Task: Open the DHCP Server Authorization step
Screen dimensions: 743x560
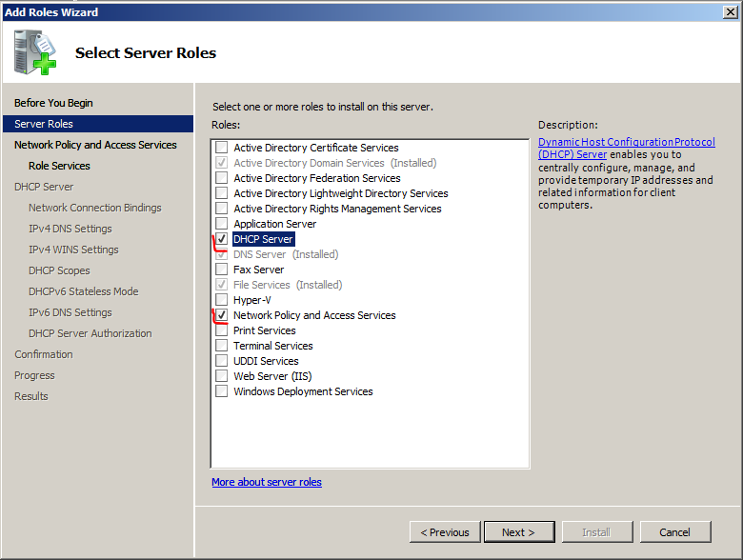Action: [90, 333]
